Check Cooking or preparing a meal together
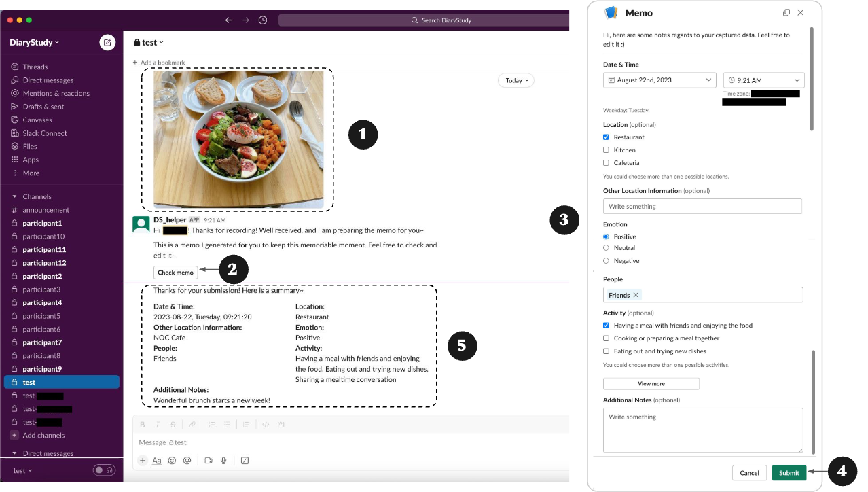This screenshot has width=868, height=492. pyautogui.click(x=607, y=338)
